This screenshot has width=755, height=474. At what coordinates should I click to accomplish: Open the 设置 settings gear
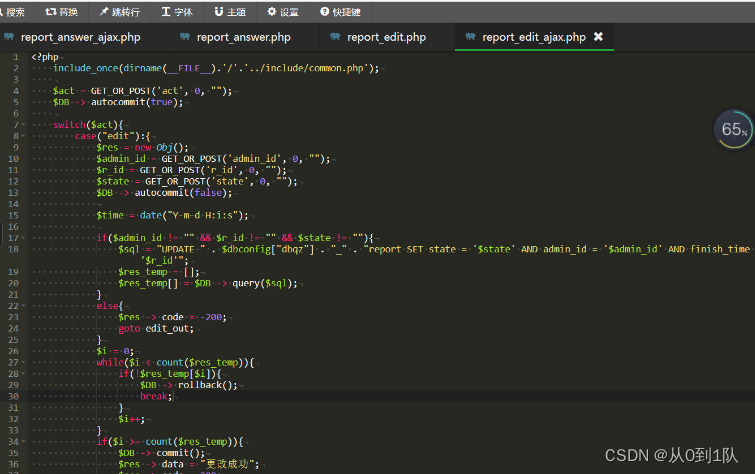(x=283, y=12)
